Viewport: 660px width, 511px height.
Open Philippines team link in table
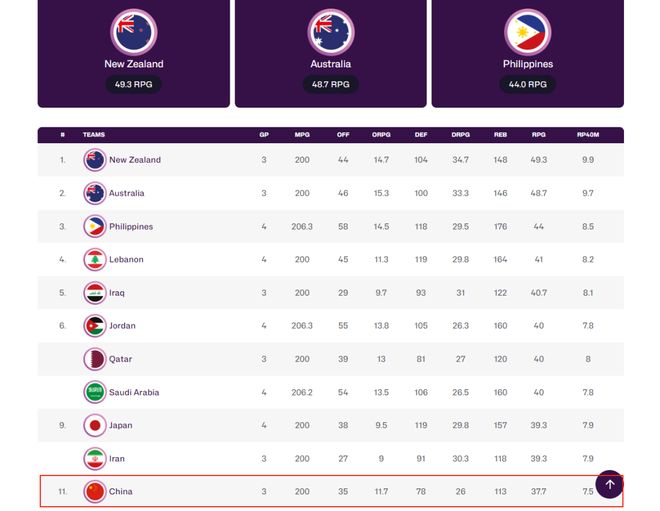[131, 226]
